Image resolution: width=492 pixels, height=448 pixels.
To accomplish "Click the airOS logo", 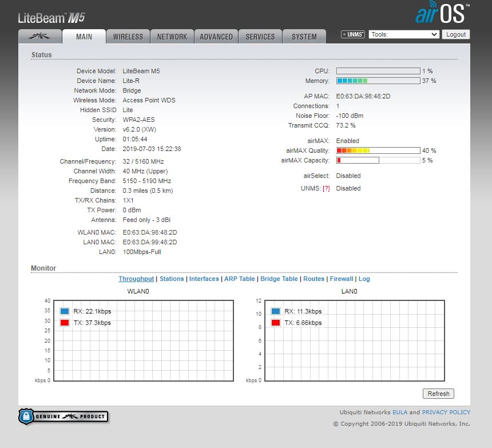I will (x=442, y=13).
